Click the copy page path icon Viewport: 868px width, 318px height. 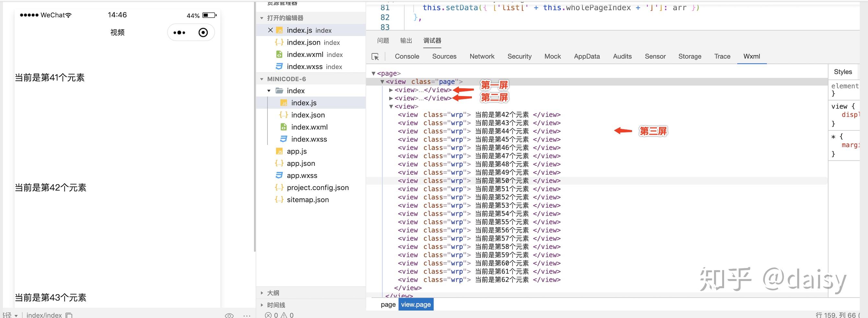(x=69, y=315)
